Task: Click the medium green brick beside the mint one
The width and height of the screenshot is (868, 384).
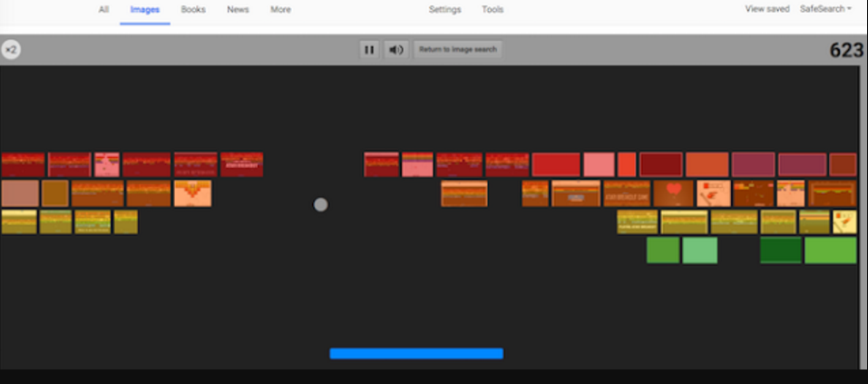Action: tap(663, 250)
